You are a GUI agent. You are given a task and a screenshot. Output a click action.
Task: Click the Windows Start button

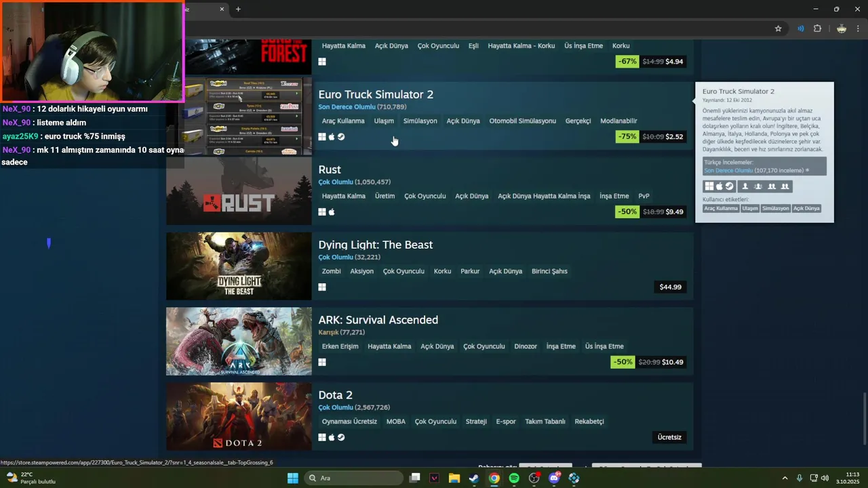pyautogui.click(x=292, y=478)
